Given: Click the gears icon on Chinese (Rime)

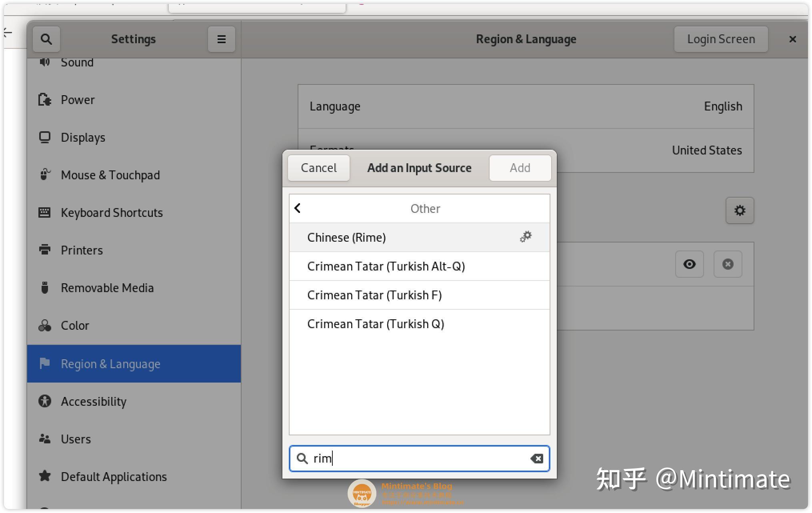Looking at the screenshot, I should 525,237.
